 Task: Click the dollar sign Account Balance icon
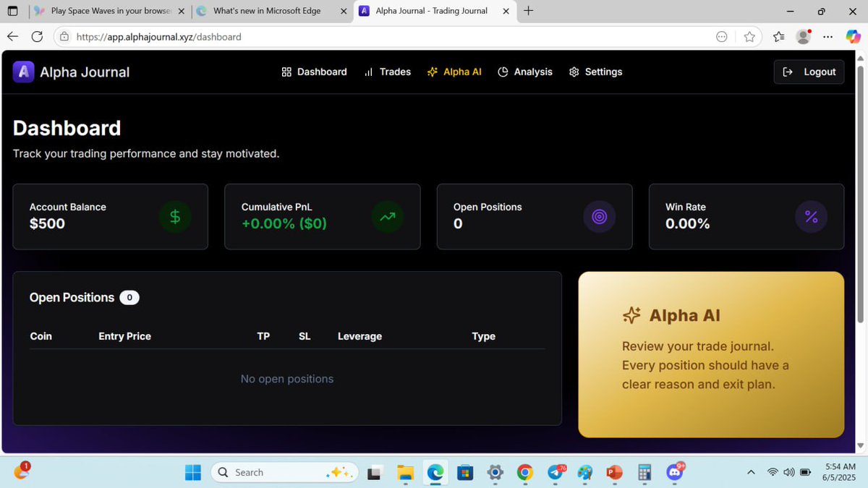pos(175,216)
